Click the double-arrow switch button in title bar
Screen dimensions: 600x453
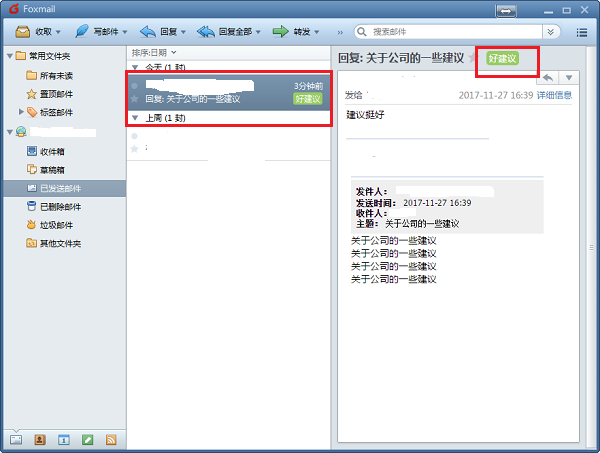coord(506,11)
